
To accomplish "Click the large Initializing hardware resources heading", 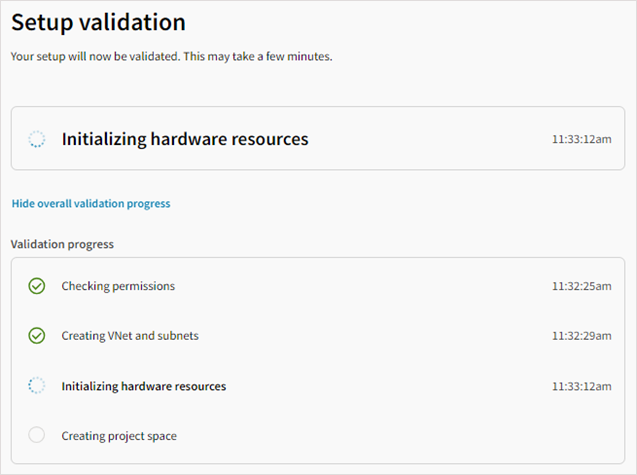I will pyautogui.click(x=185, y=139).
